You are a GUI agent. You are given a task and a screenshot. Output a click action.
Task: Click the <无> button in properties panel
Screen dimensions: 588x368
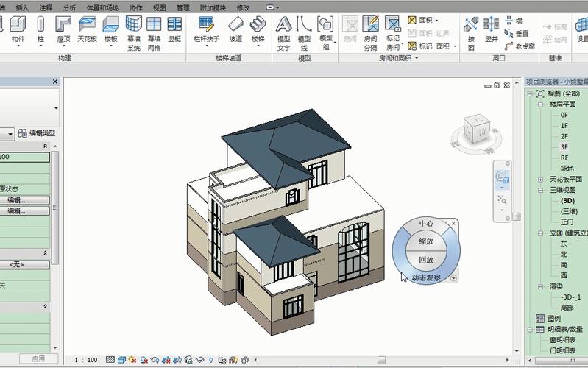(x=24, y=265)
